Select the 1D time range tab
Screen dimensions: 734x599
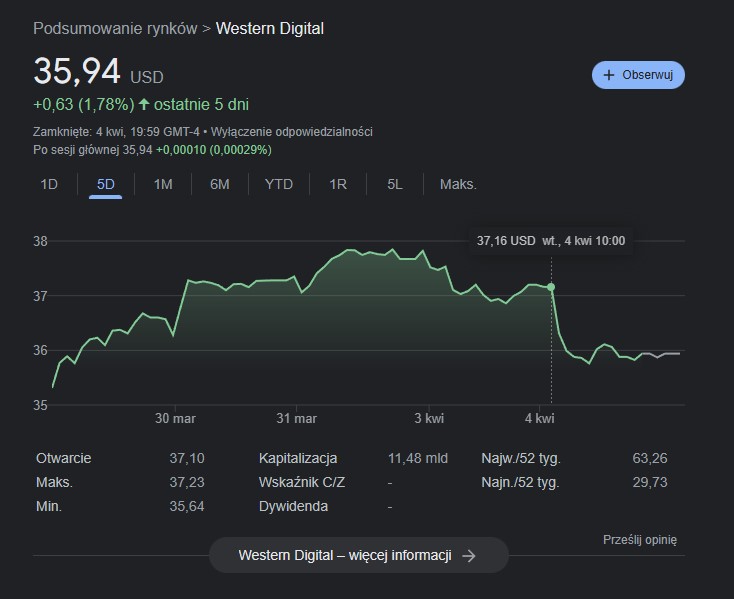[x=49, y=184]
